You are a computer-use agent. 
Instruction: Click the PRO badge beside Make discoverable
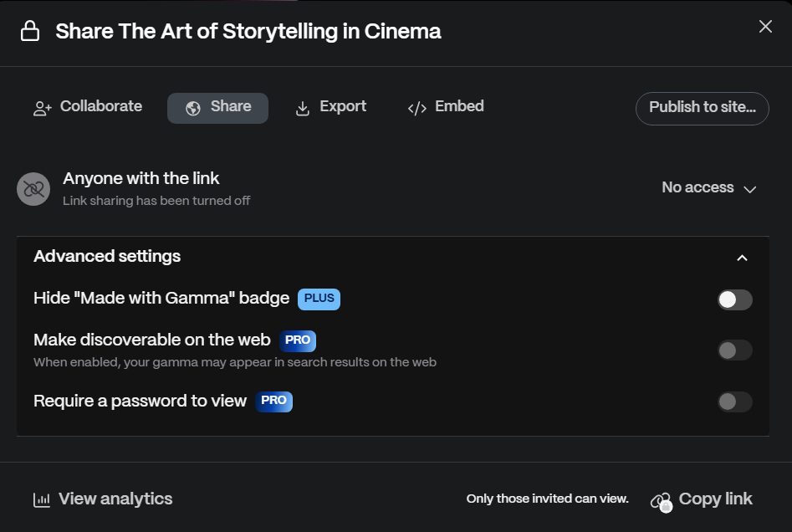[x=298, y=340]
